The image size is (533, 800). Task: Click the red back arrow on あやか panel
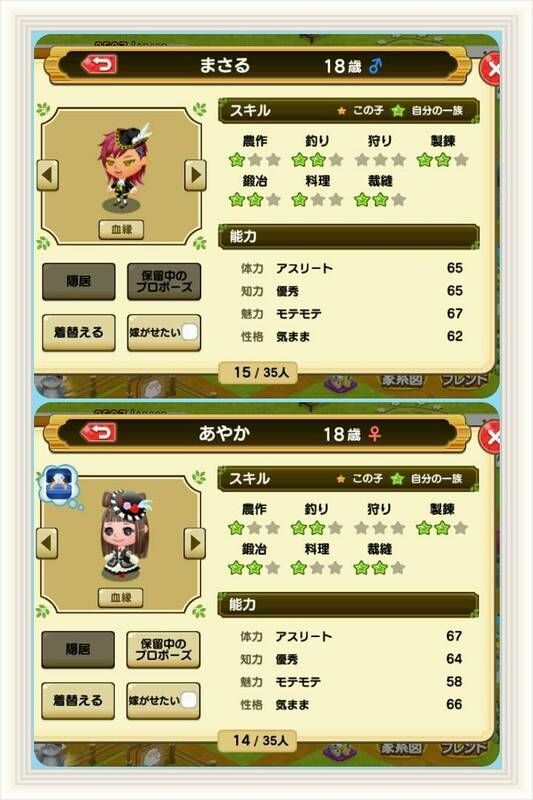coord(98,433)
